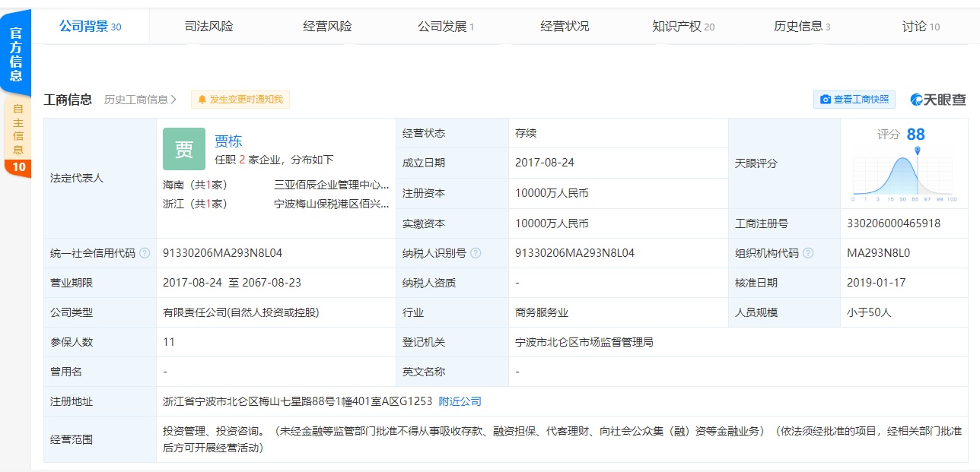This screenshot has width=980, height=472.
Task: Open 三亚佰辰企业管理中心 company link
Action: click(332, 185)
